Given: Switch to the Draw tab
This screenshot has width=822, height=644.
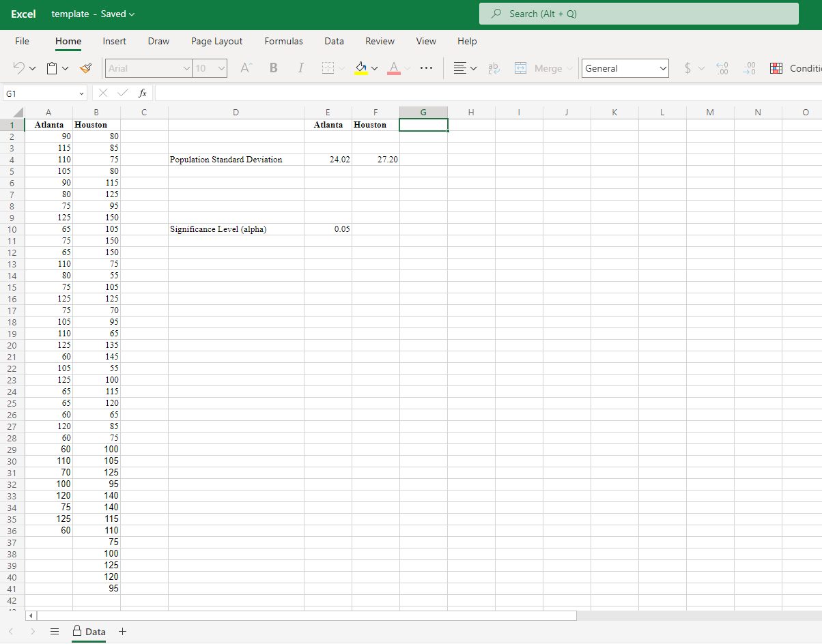Looking at the screenshot, I should [158, 41].
